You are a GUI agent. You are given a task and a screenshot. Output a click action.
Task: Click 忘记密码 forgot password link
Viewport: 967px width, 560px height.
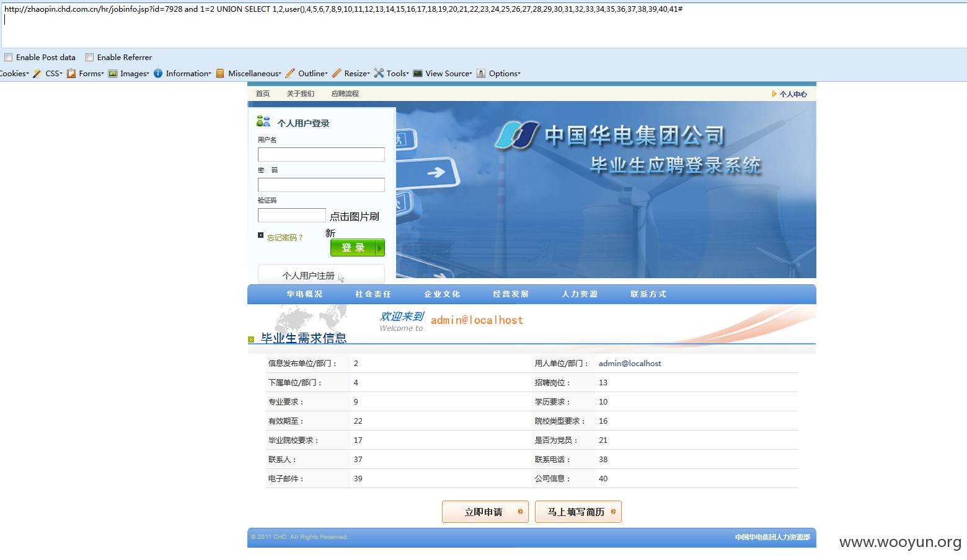(x=285, y=238)
